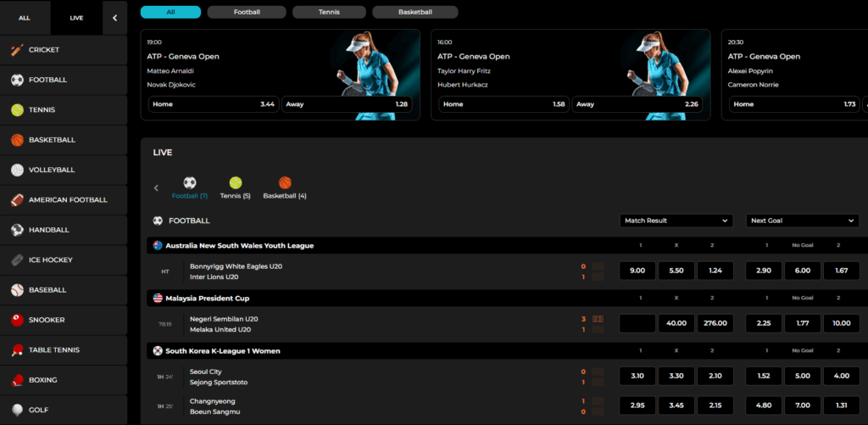The image size is (868, 425).
Task: Click the Cricket bat icon in sidebar
Action: pos(17,50)
